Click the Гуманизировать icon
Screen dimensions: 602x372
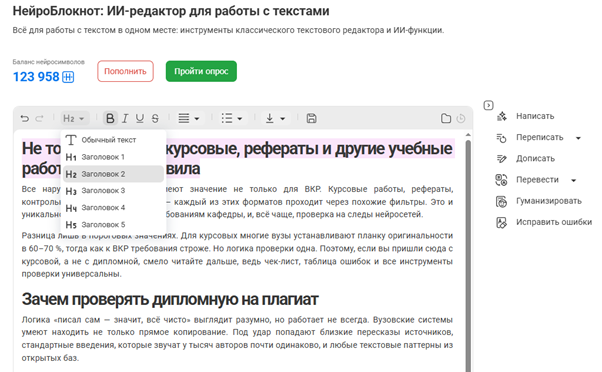(x=501, y=201)
